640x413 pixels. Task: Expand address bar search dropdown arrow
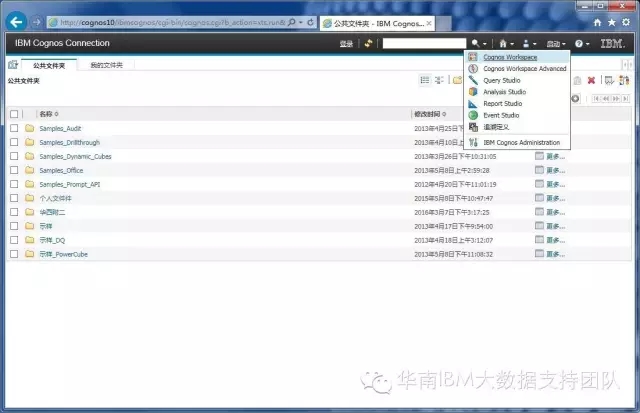[301, 22]
